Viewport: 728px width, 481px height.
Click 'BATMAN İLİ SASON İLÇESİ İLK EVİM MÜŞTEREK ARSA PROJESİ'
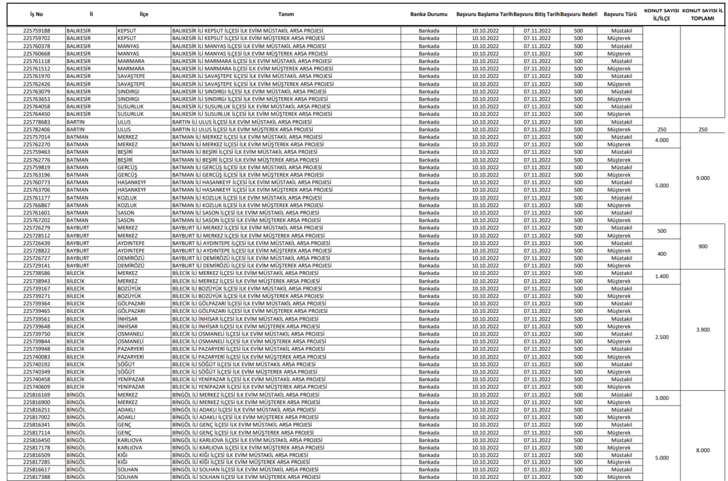pos(246,220)
